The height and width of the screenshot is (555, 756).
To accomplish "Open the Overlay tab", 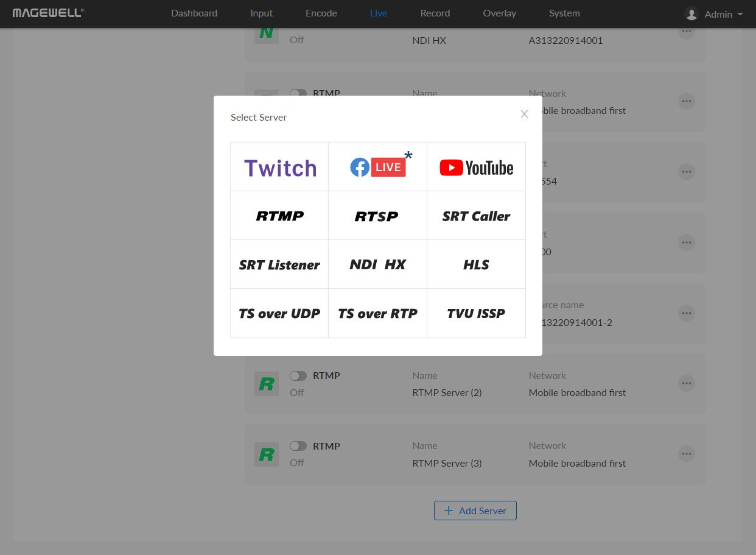I will pyautogui.click(x=500, y=13).
